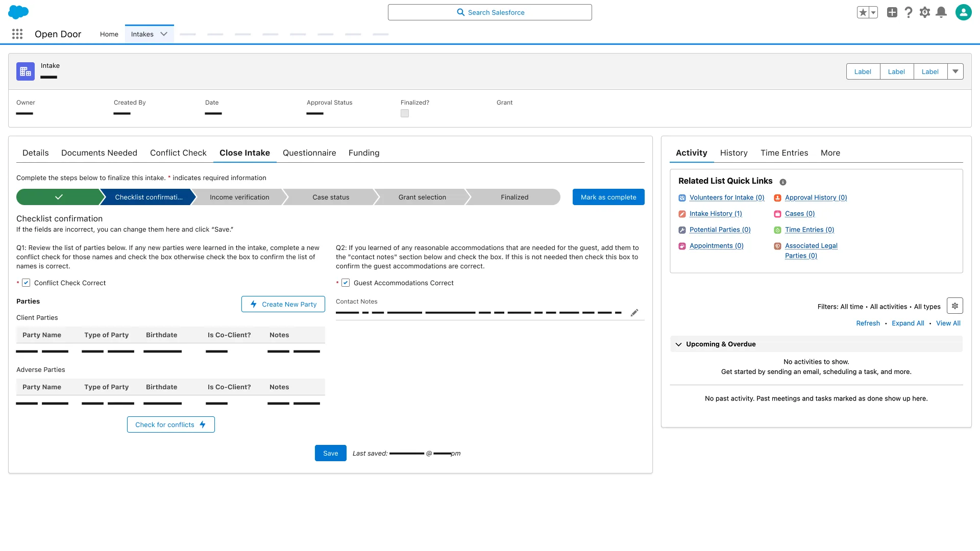Click the completed first path step
Image resolution: width=980 pixels, height=551 pixels.
click(x=59, y=197)
